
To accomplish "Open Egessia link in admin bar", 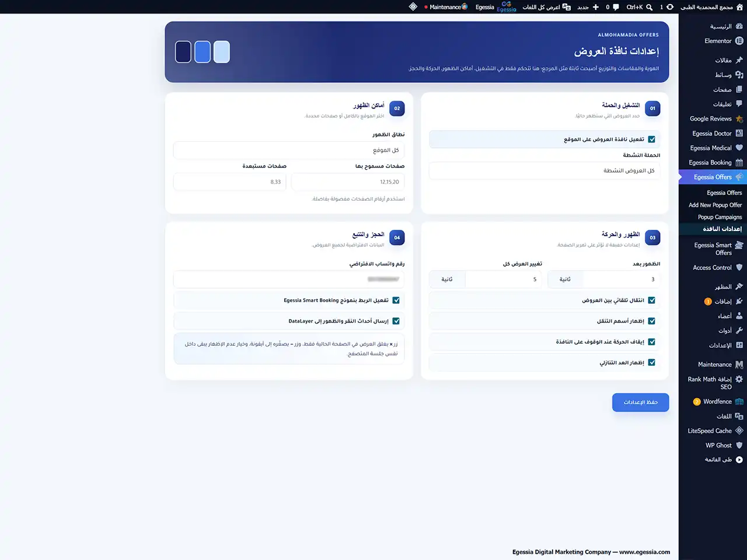I will [x=495, y=7].
